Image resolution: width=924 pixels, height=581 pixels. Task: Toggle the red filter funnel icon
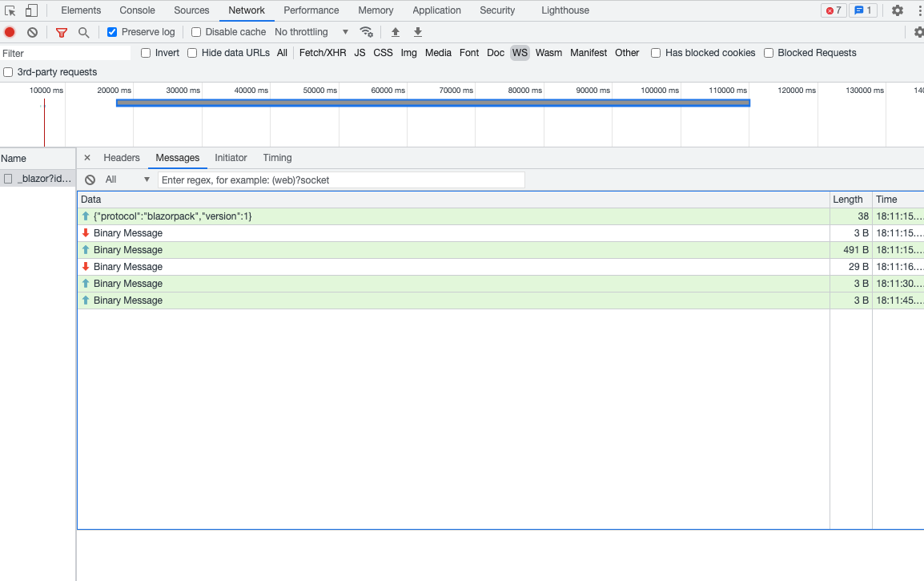(x=62, y=32)
